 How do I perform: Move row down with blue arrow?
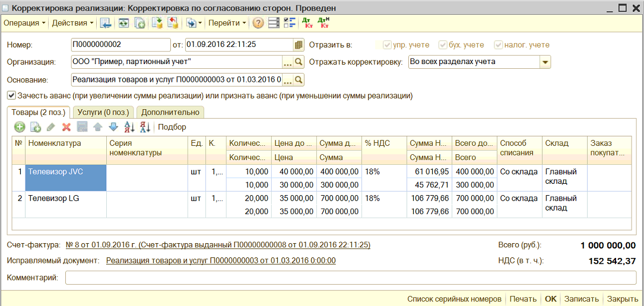coord(113,127)
